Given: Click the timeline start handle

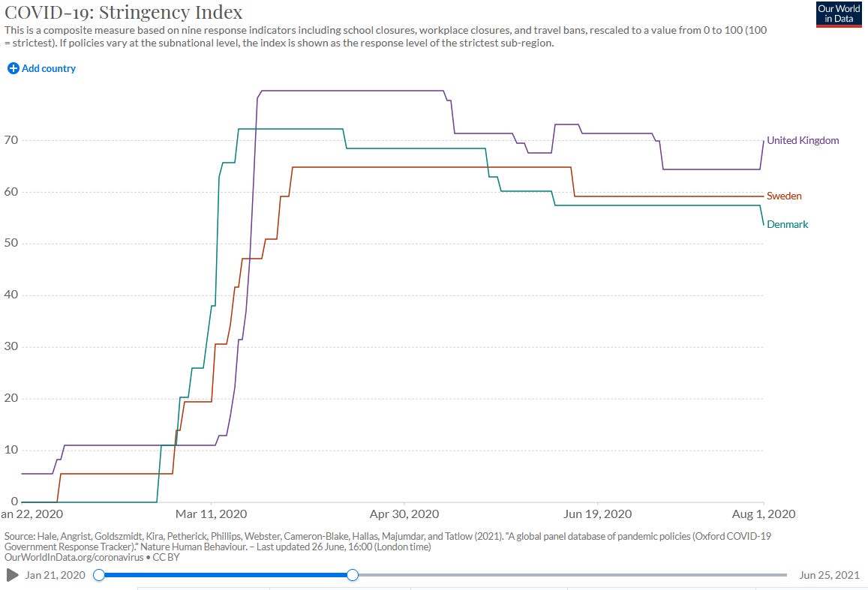Looking at the screenshot, I should point(99,575).
